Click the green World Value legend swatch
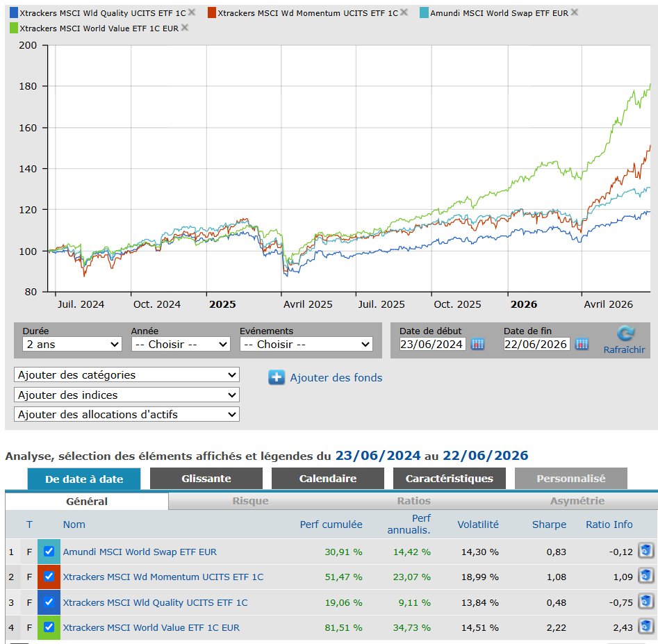Screen dimensions: 658x644 click(13, 28)
